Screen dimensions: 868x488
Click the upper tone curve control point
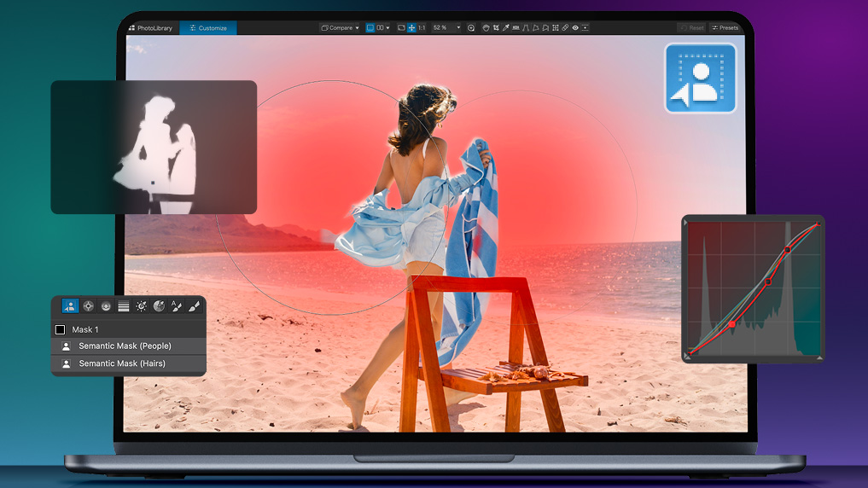coord(787,250)
